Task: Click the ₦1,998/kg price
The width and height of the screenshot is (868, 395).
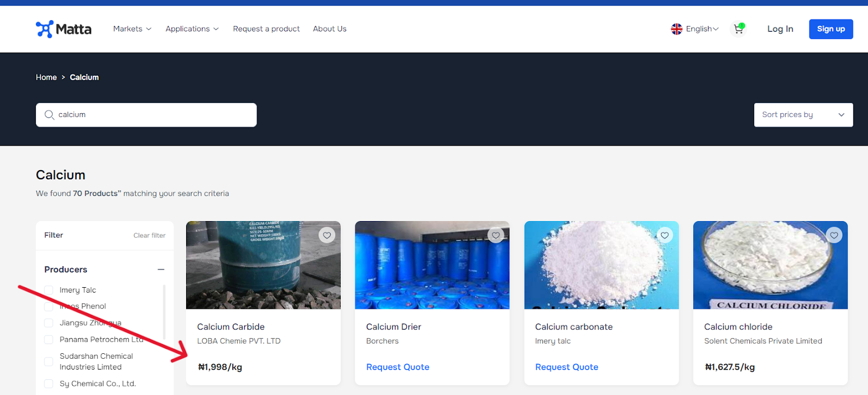Action: click(220, 367)
